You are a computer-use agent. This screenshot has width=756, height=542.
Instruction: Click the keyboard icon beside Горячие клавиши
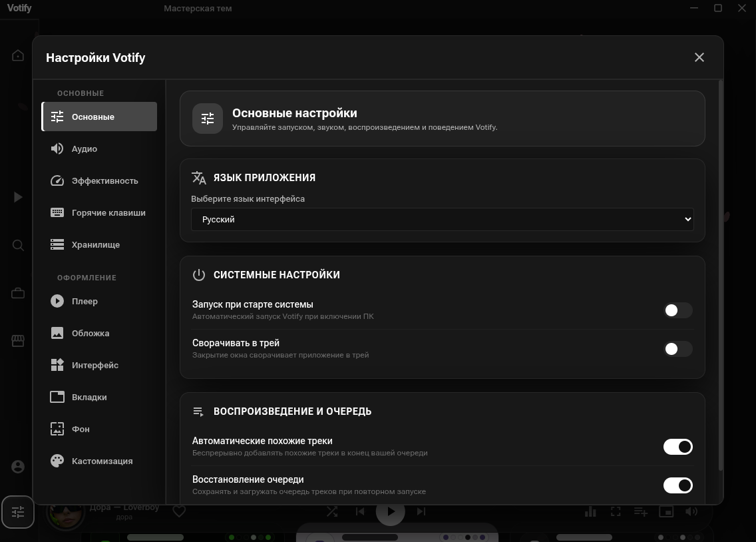(57, 212)
